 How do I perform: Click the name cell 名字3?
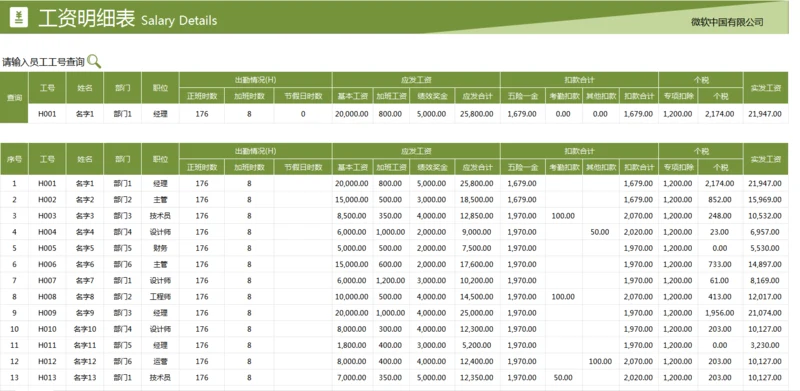coord(85,216)
